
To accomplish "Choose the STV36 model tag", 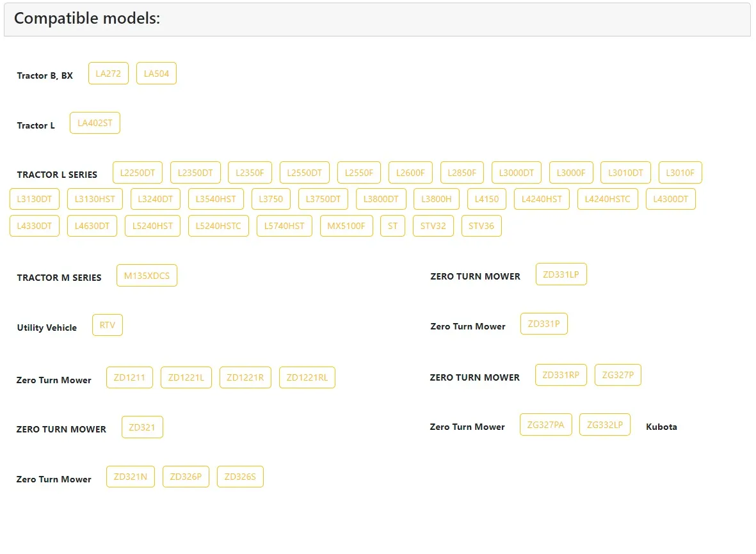I will tap(481, 226).
